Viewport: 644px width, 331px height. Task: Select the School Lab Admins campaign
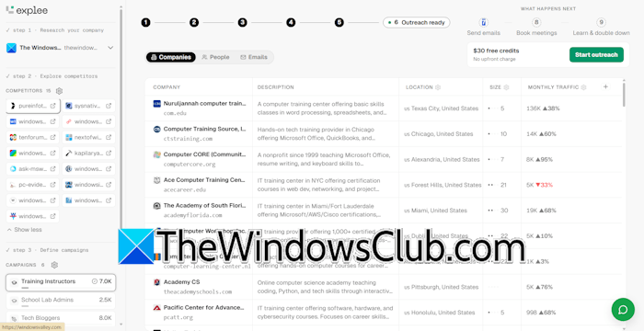click(61, 301)
